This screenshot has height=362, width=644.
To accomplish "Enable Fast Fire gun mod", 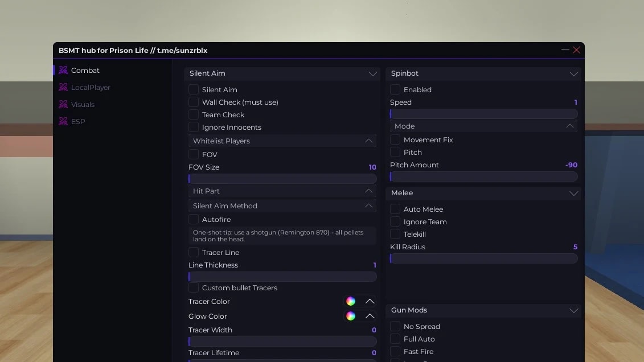I will [395, 351].
